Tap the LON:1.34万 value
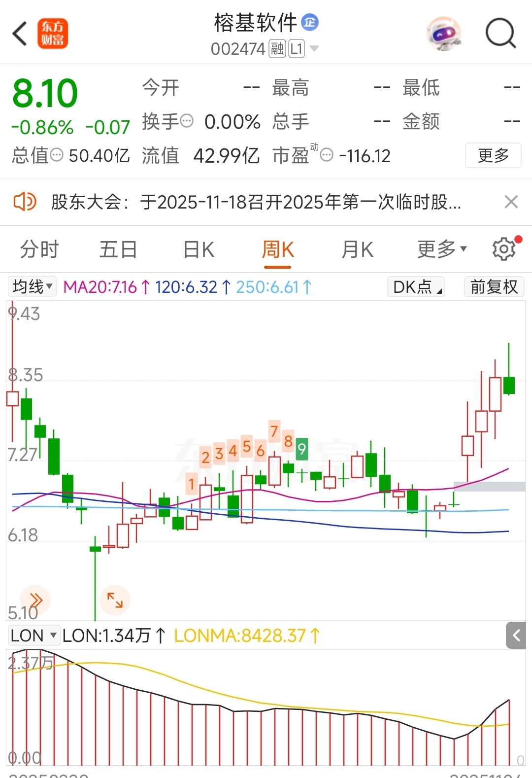 (x=114, y=636)
